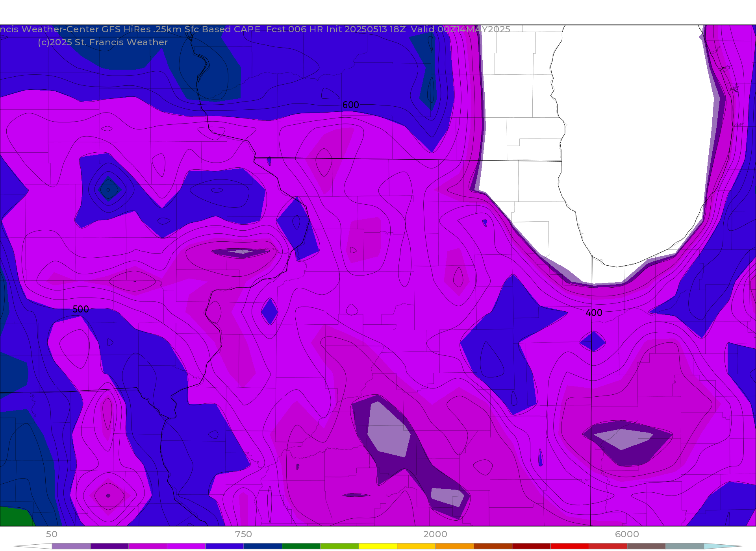The image size is (756, 551).
Task: Select the dark green color bar swatch
Action: coord(301,546)
